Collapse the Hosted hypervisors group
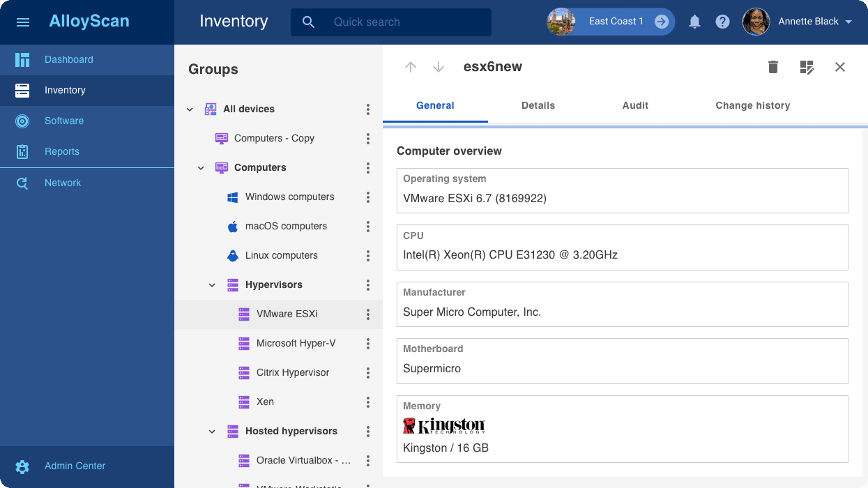This screenshot has height=488, width=868. 212,432
